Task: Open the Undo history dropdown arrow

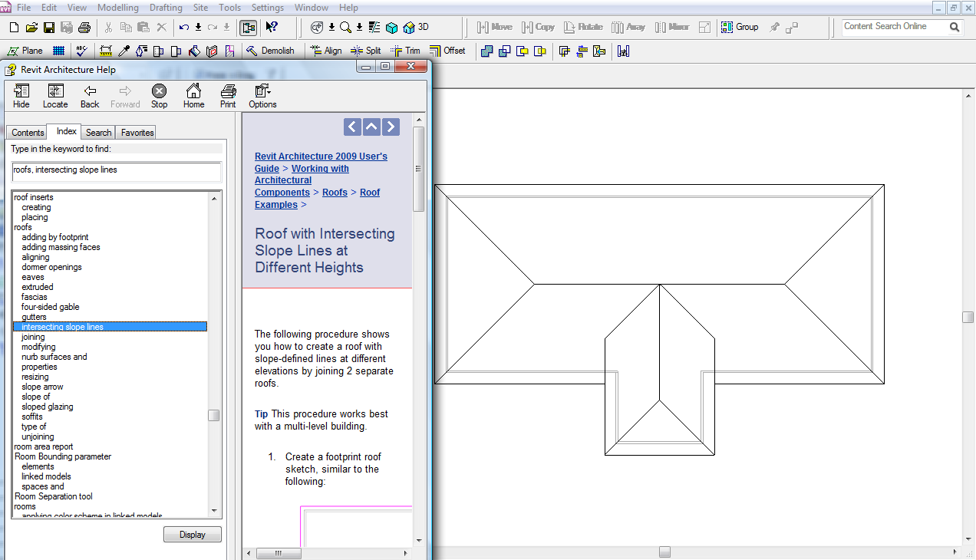Action: point(198,28)
